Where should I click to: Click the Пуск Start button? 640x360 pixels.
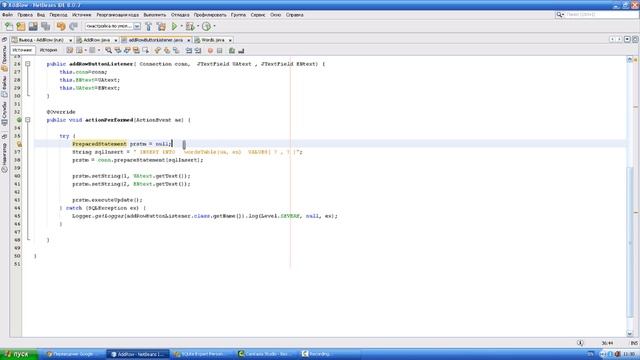click(x=19, y=354)
